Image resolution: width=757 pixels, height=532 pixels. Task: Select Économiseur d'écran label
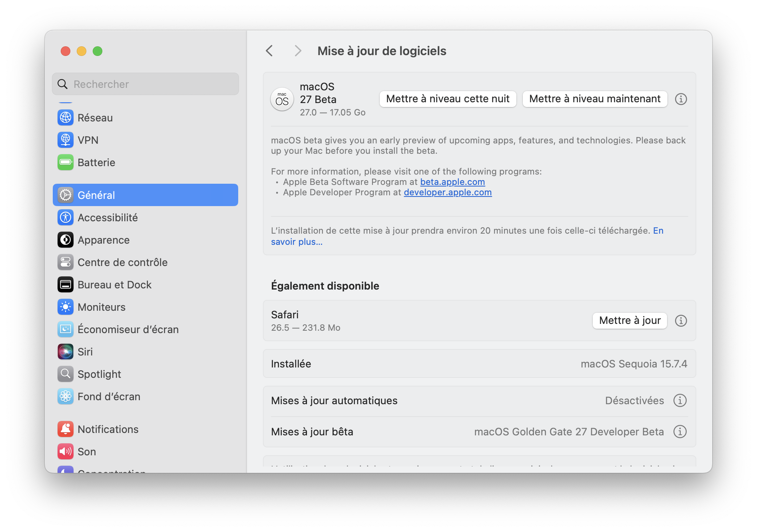pyautogui.click(x=128, y=330)
